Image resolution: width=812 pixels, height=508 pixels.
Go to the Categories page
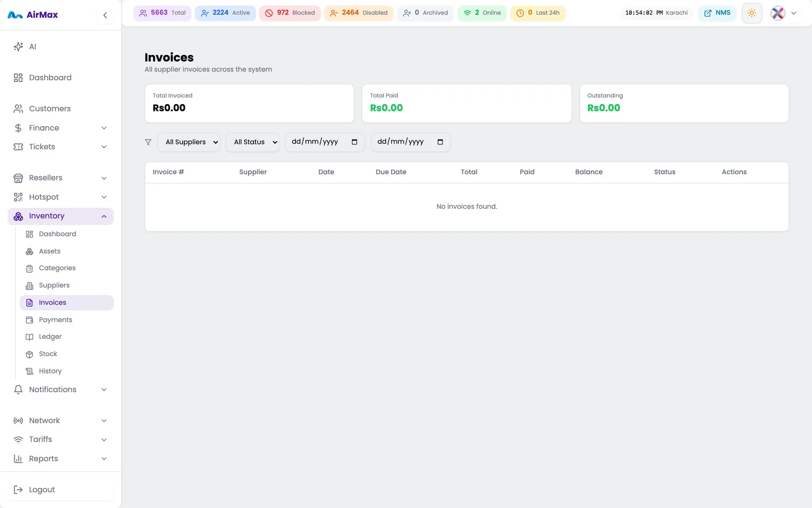[66, 268]
